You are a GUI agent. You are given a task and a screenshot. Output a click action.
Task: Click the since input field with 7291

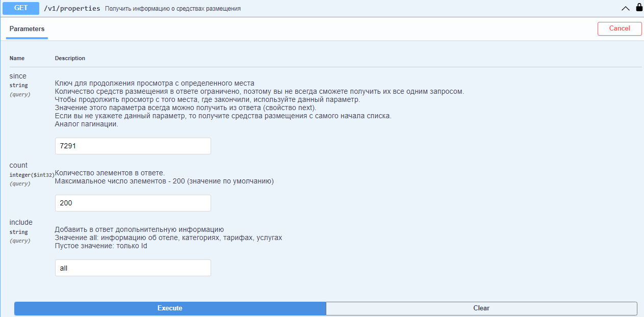pos(133,146)
